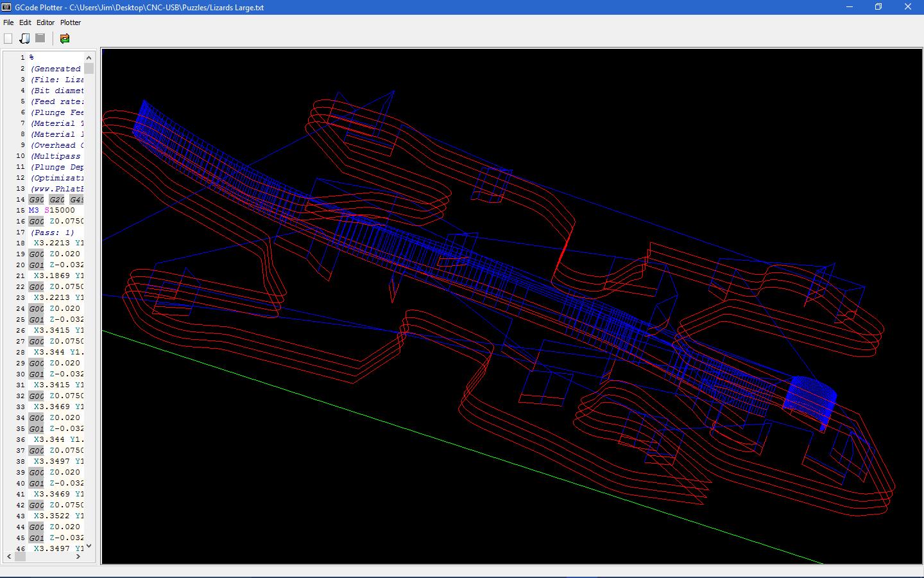Open the Edit menu

click(x=25, y=22)
